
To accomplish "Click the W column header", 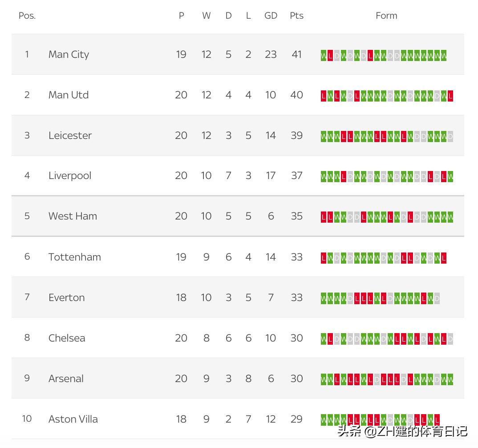I will (x=206, y=16).
